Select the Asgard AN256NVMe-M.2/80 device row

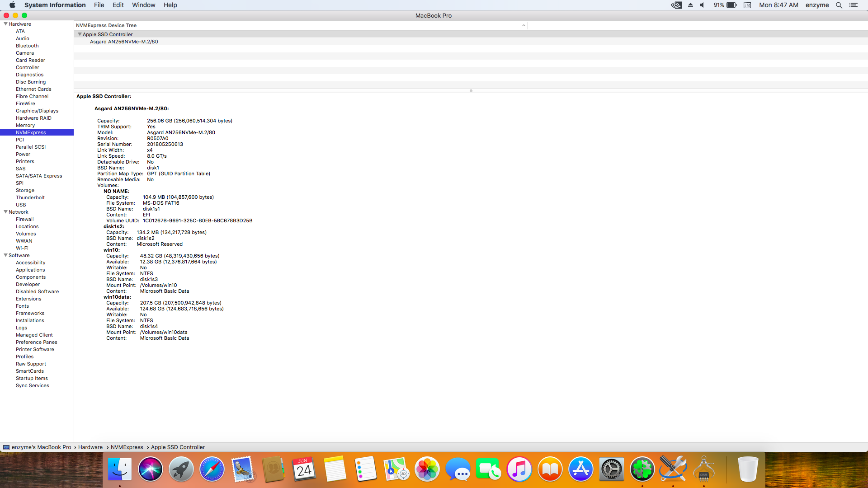pyautogui.click(x=124, y=42)
